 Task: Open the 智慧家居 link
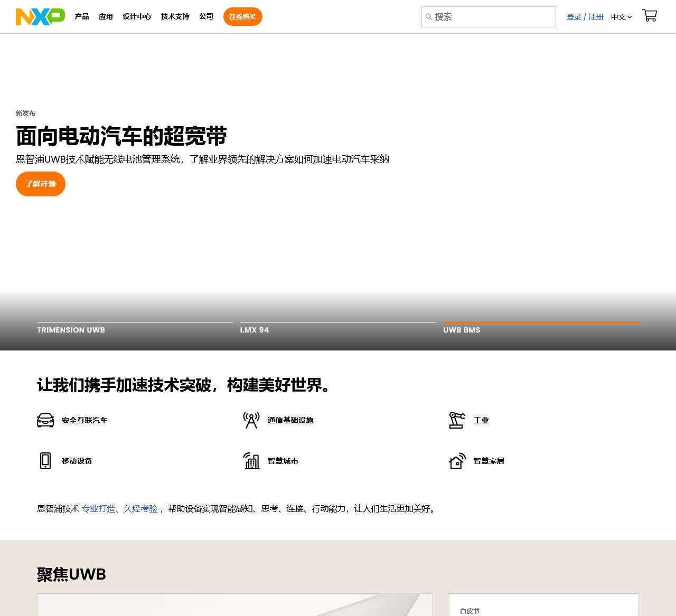(489, 461)
